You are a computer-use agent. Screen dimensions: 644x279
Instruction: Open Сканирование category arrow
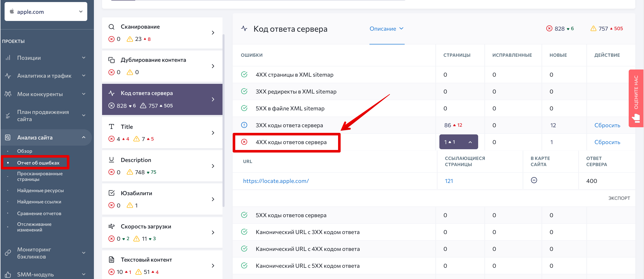coord(213,33)
